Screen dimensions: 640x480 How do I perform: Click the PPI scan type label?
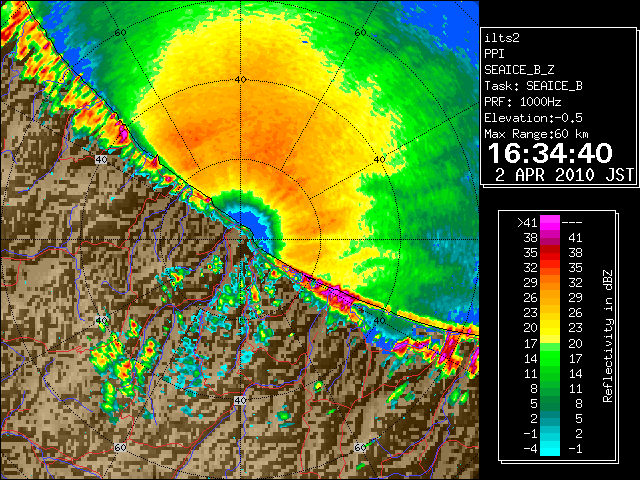(x=494, y=54)
